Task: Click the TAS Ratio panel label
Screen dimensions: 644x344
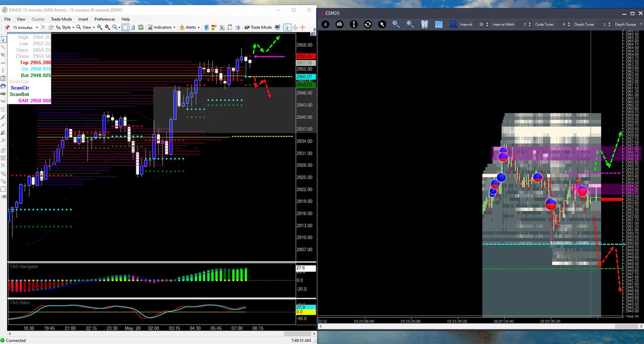Action: coord(19,303)
